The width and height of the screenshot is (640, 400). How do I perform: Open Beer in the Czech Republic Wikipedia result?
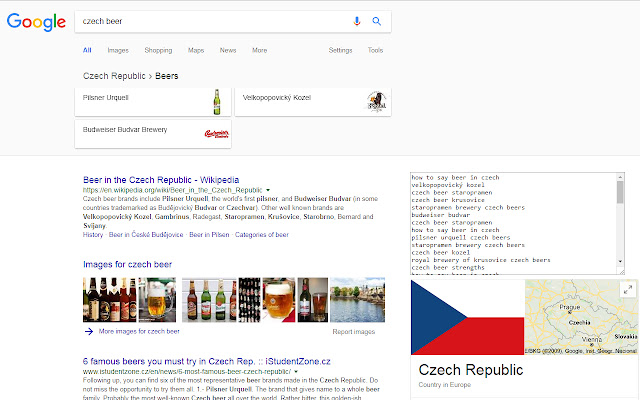pos(161,180)
